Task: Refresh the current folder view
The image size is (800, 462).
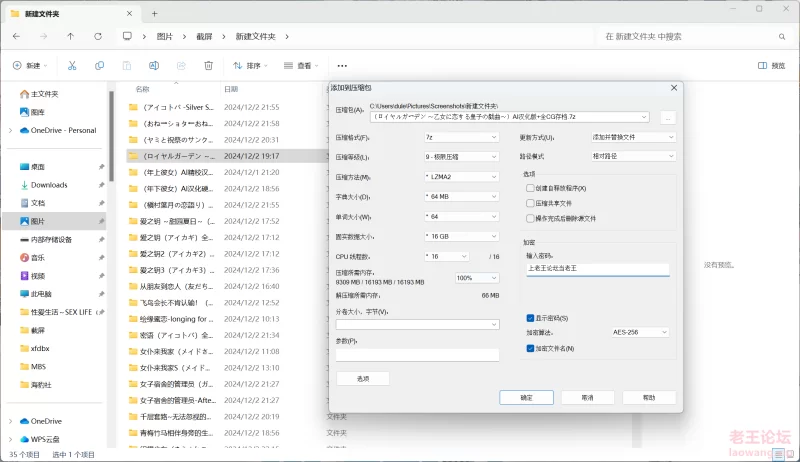Action: (x=98, y=36)
